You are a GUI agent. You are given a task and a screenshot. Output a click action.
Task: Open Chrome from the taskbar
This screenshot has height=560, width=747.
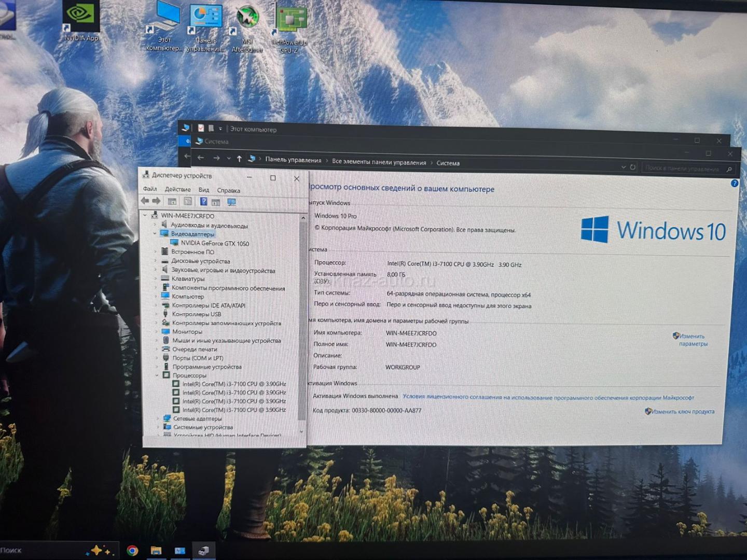(132, 550)
